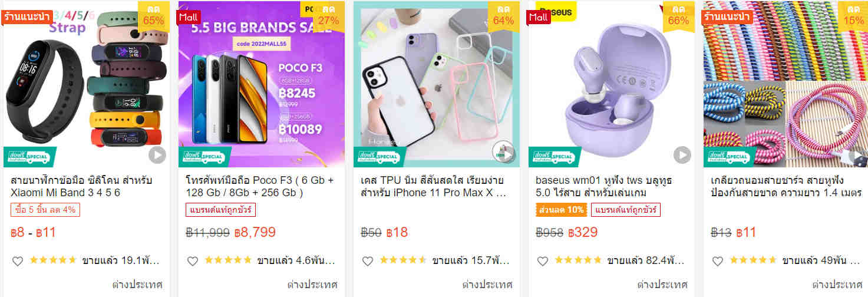This screenshot has width=868, height=297.
Task: Play the baseus earbuds product video
Action: point(682,155)
